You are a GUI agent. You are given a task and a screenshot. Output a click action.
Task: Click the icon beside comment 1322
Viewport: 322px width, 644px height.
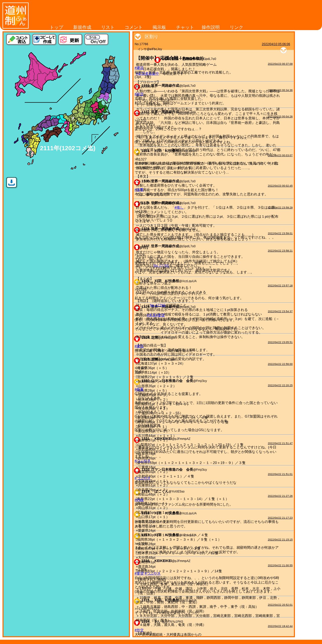point(137,382)
